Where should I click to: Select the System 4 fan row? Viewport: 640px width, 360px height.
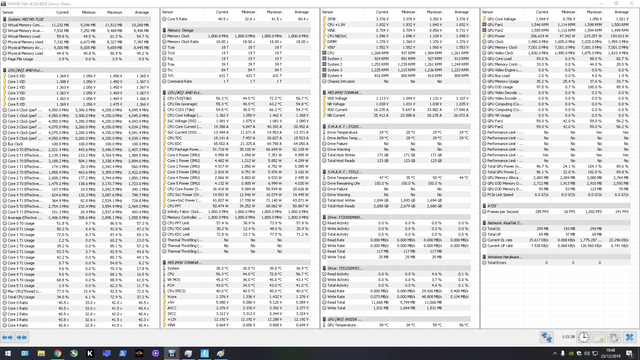(x=396, y=76)
